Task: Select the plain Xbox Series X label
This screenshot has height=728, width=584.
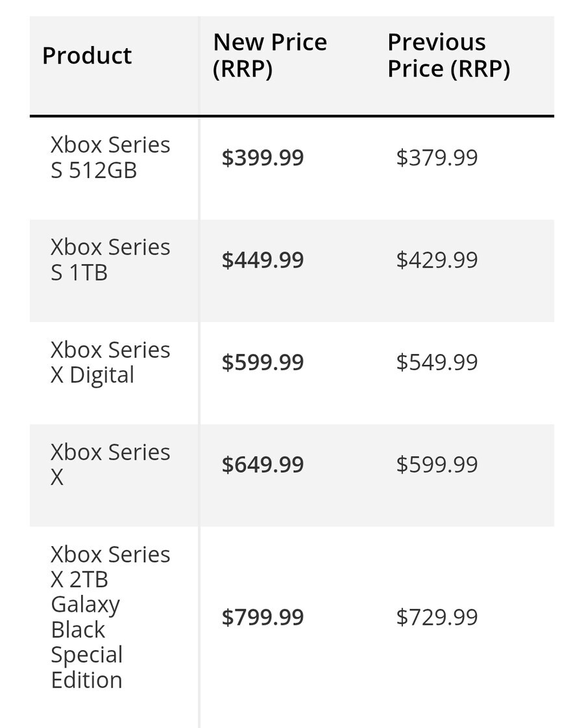Action: pyautogui.click(x=110, y=464)
